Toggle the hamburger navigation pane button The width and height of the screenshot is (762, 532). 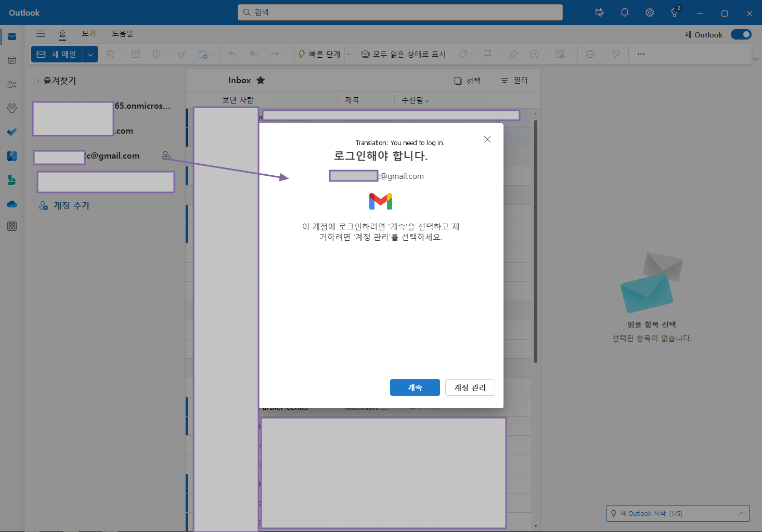41,34
